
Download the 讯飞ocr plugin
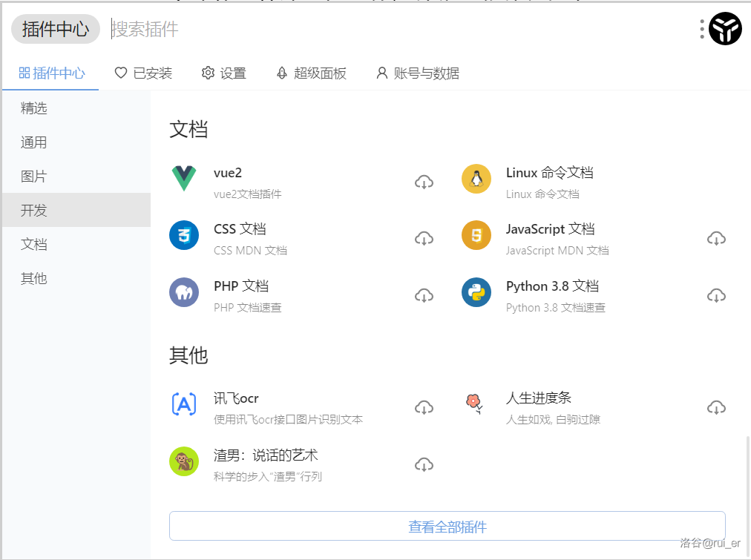(424, 407)
